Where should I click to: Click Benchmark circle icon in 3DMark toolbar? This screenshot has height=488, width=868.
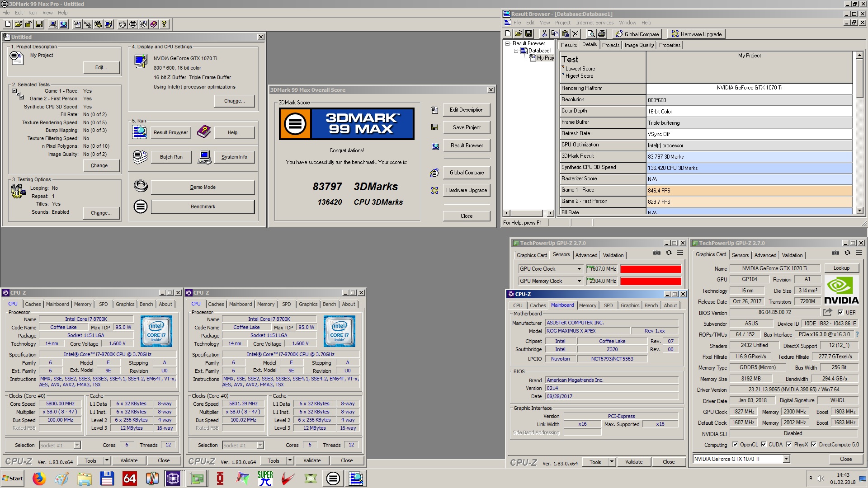133,24
